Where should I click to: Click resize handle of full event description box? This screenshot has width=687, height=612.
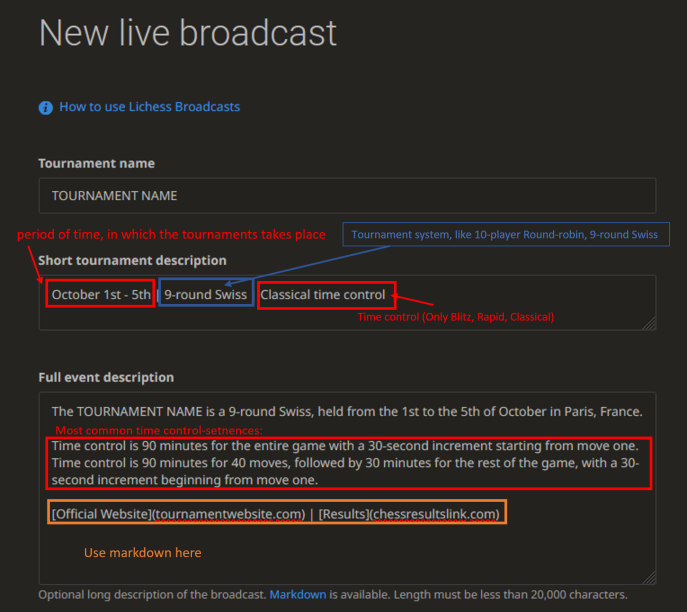coord(649,577)
